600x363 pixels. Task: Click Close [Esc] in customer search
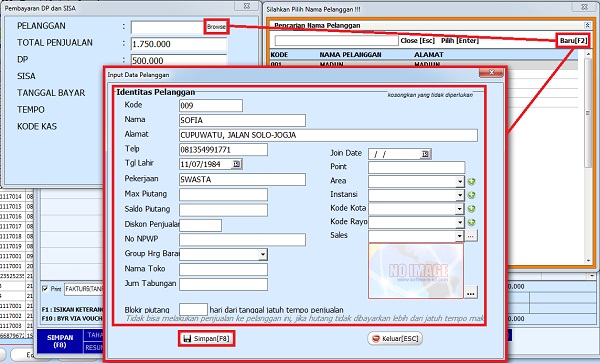click(x=417, y=41)
